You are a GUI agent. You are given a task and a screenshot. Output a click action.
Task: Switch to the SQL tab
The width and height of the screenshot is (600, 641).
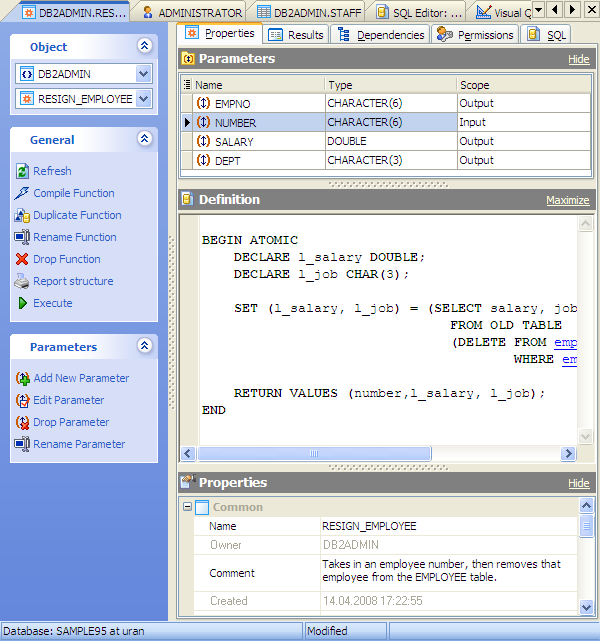pyautogui.click(x=546, y=35)
